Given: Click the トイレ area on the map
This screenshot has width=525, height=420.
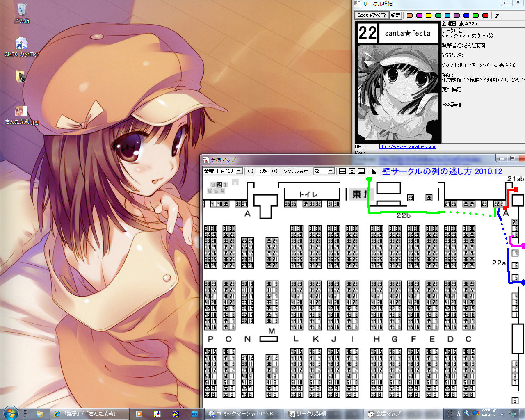Looking at the screenshot, I should [x=309, y=194].
